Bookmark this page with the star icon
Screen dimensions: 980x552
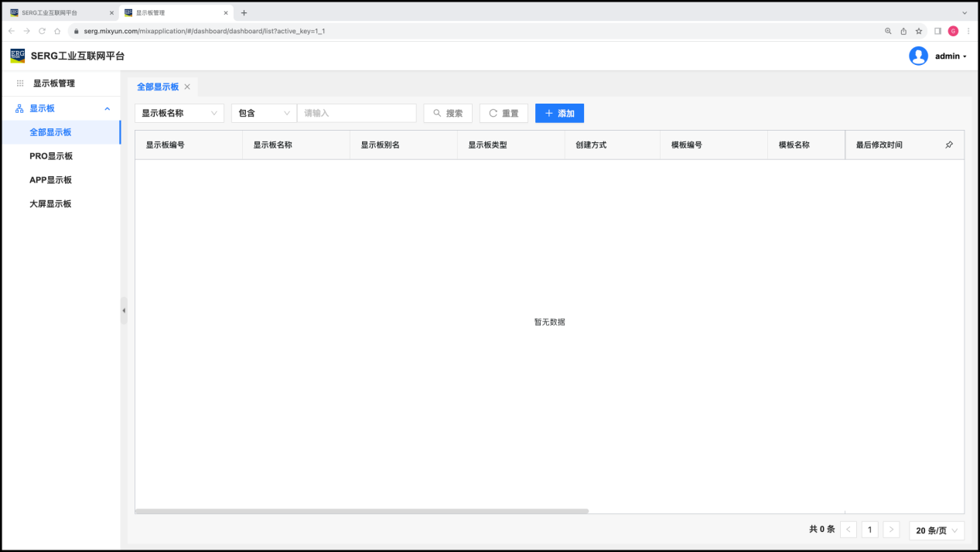(919, 31)
